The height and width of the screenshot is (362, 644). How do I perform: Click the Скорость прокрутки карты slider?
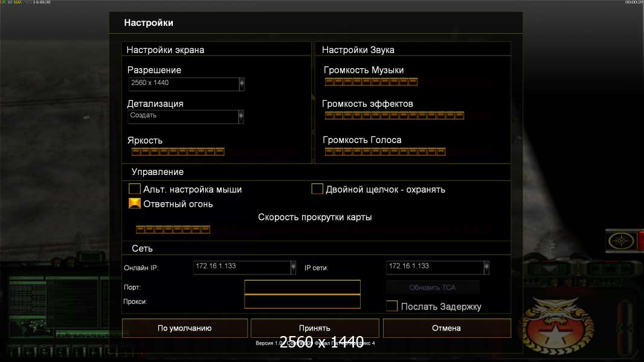pos(173,229)
